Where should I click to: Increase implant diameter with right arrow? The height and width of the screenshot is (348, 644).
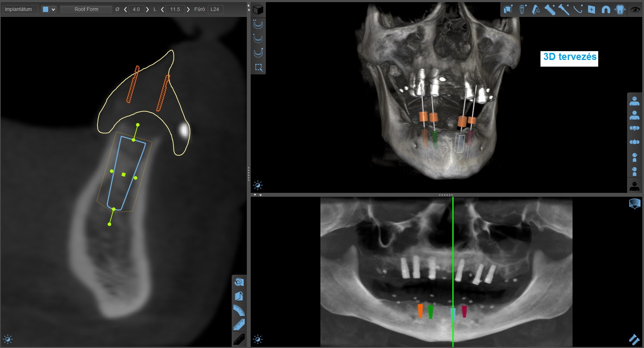pos(148,10)
